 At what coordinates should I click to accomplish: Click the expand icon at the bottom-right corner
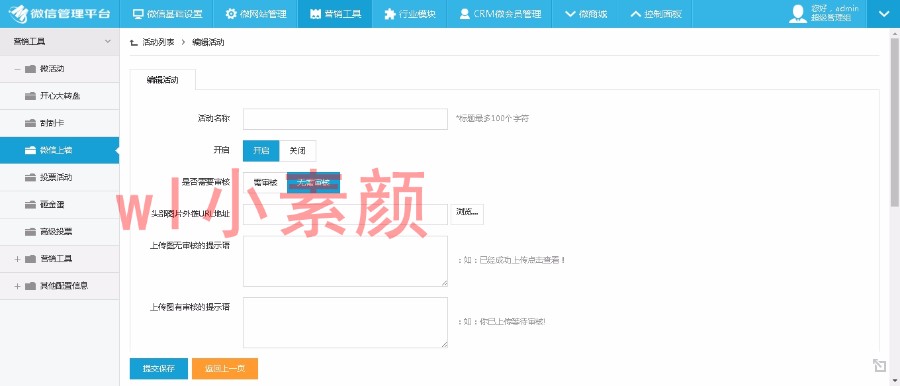point(879,365)
